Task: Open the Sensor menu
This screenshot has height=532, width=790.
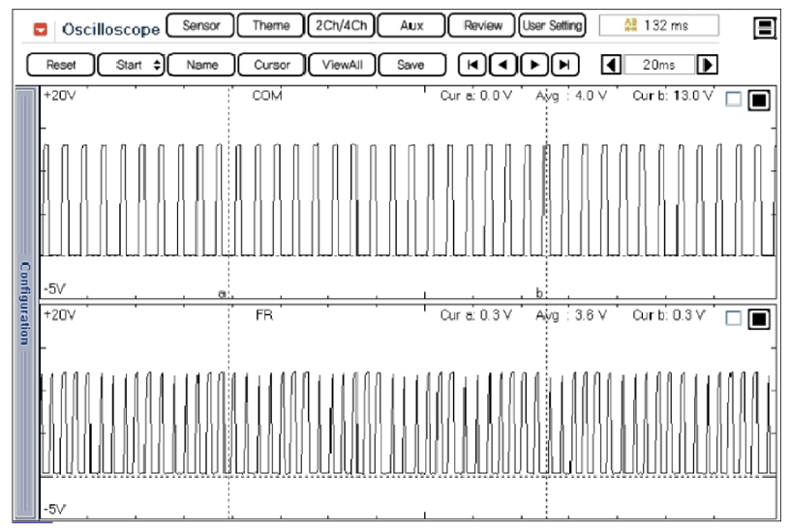Action: click(200, 26)
